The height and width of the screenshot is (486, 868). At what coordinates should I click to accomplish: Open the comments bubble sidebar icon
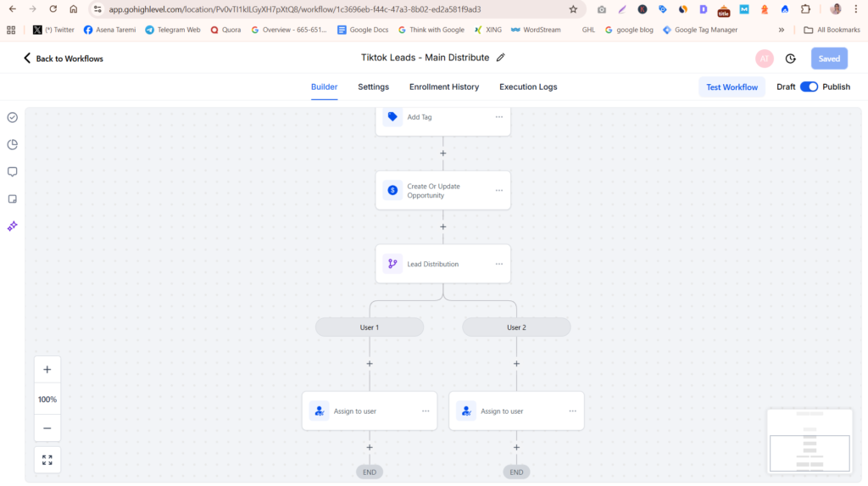click(12, 172)
